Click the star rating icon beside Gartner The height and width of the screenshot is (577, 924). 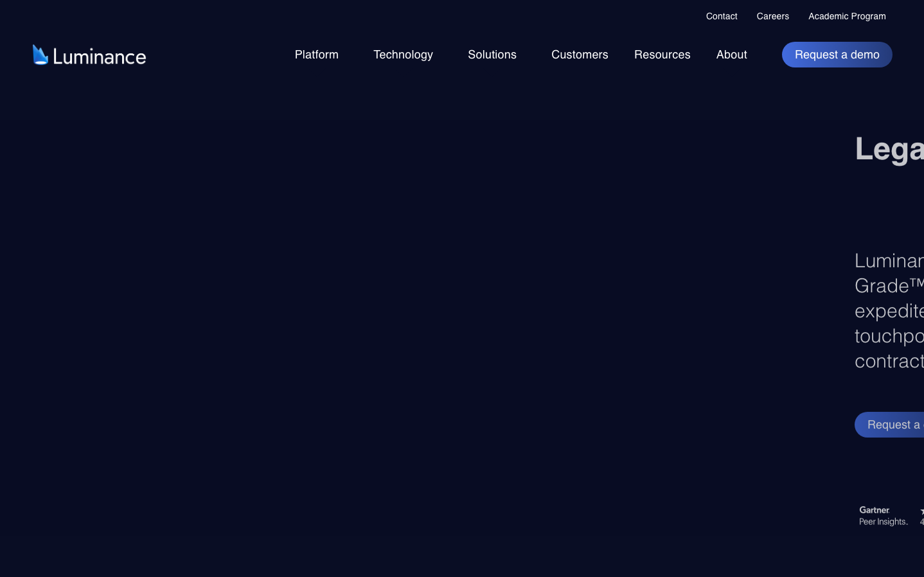click(921, 511)
